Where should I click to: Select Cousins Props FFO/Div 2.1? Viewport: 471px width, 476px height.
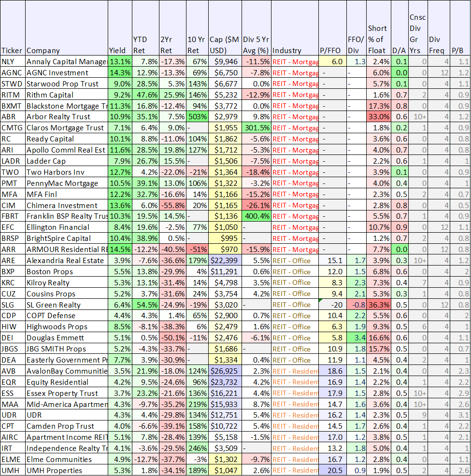(x=357, y=294)
